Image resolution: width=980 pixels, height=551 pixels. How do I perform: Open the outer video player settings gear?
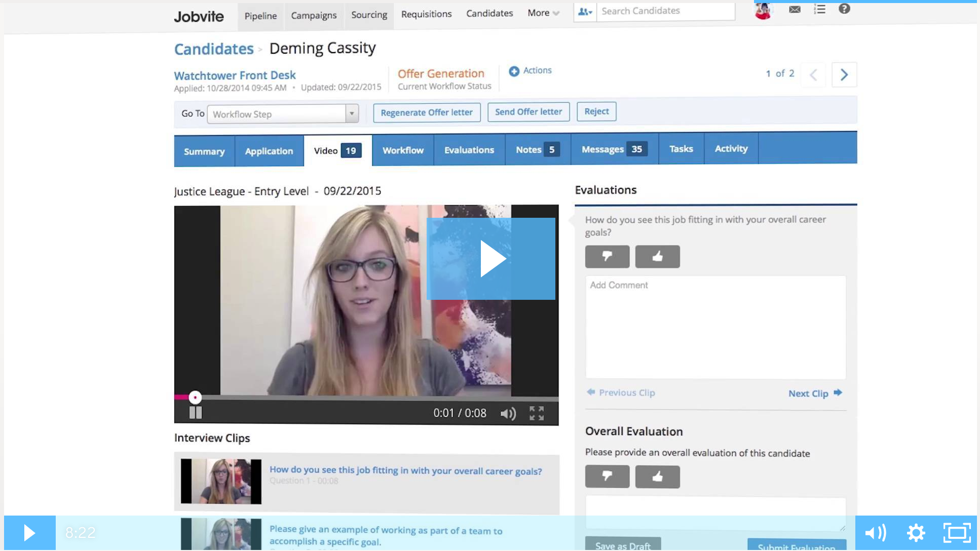[x=916, y=533]
